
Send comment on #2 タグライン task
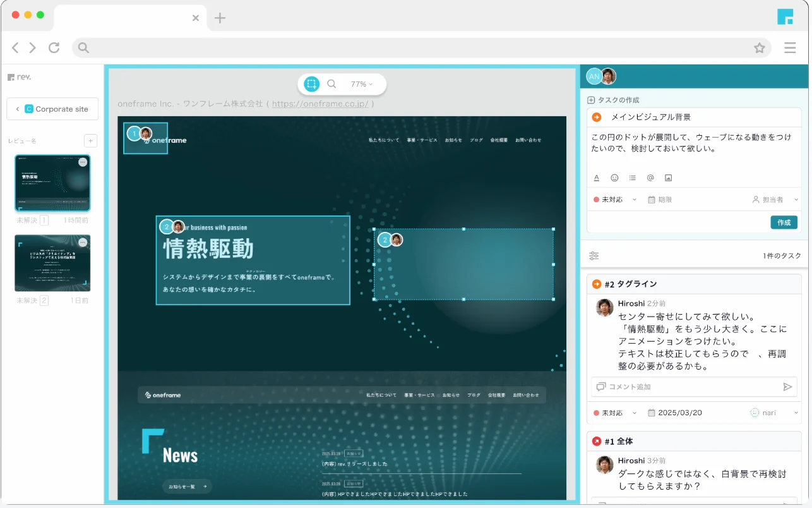tap(787, 387)
